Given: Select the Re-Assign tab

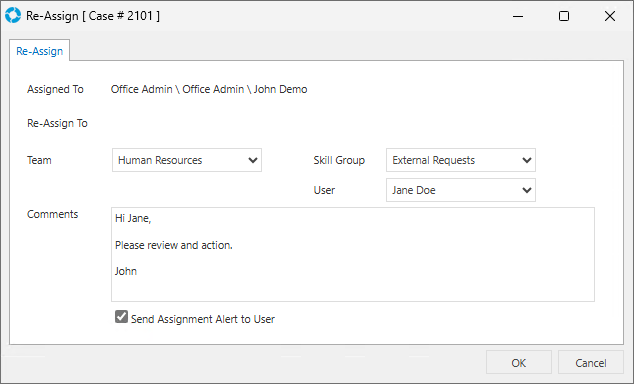Looking at the screenshot, I should coord(40,51).
